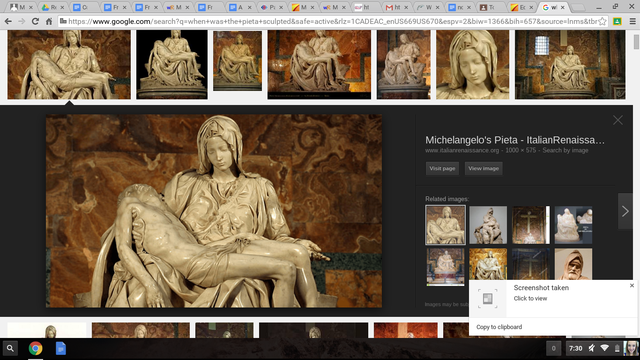Image resolution: width=640 pixels, height=360 pixels.
Task: Click the Screenshot taken notification text
Action: click(541, 288)
